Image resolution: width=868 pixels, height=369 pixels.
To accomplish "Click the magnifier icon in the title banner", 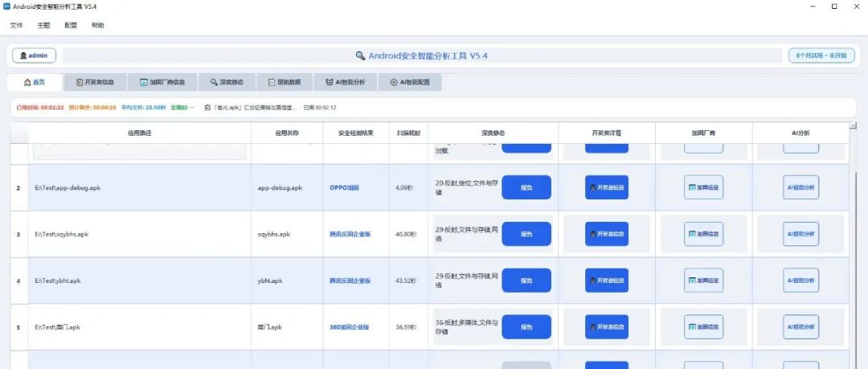I will coord(360,55).
